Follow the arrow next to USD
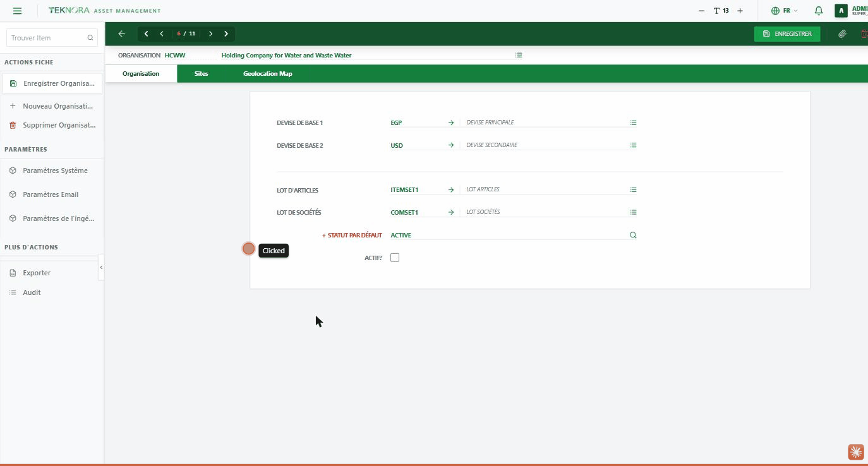The width and height of the screenshot is (868, 466). pos(451,145)
